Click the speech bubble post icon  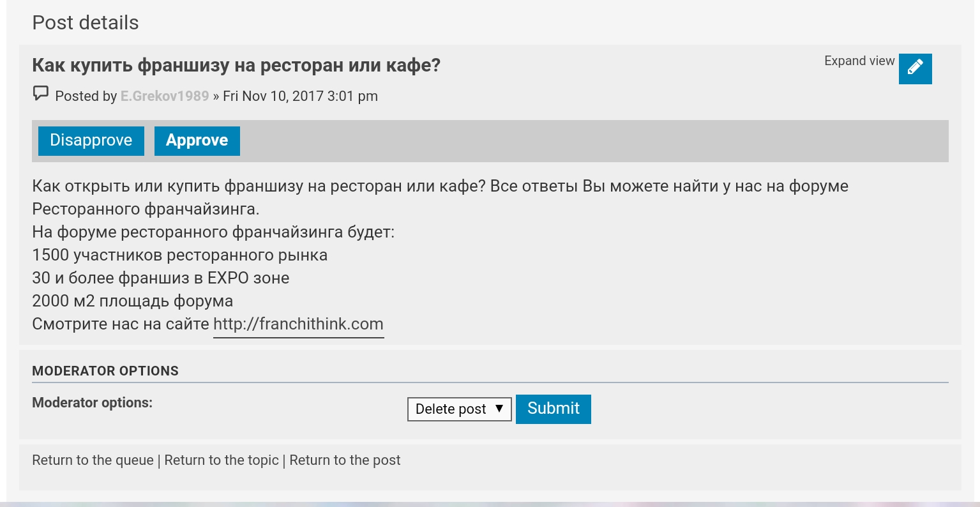(41, 94)
